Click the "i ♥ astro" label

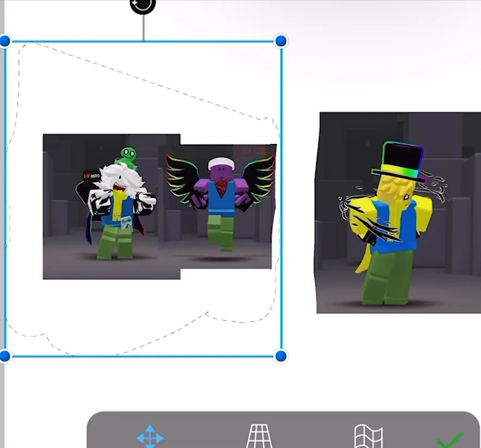(x=92, y=176)
